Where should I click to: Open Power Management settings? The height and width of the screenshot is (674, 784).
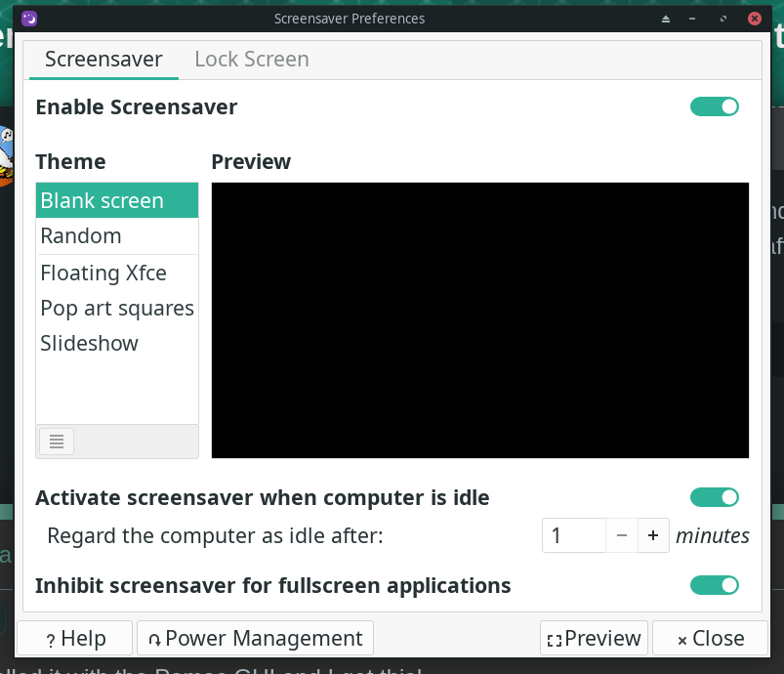255,639
